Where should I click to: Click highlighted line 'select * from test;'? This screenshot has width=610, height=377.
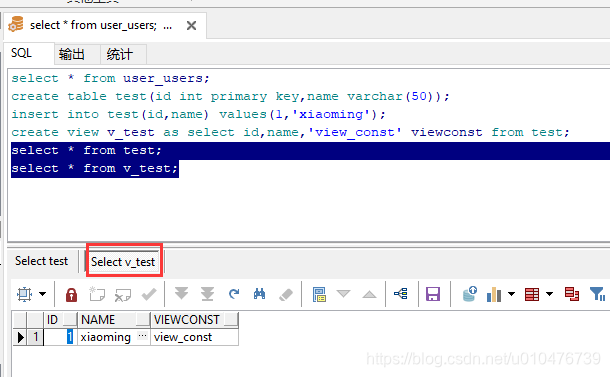pyautogui.click(x=86, y=151)
